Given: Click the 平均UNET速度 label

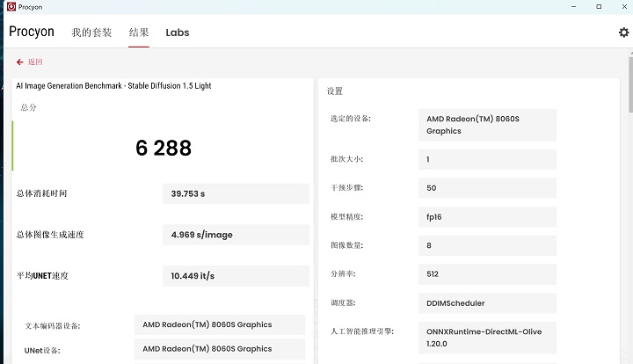Looking at the screenshot, I should (x=42, y=276).
